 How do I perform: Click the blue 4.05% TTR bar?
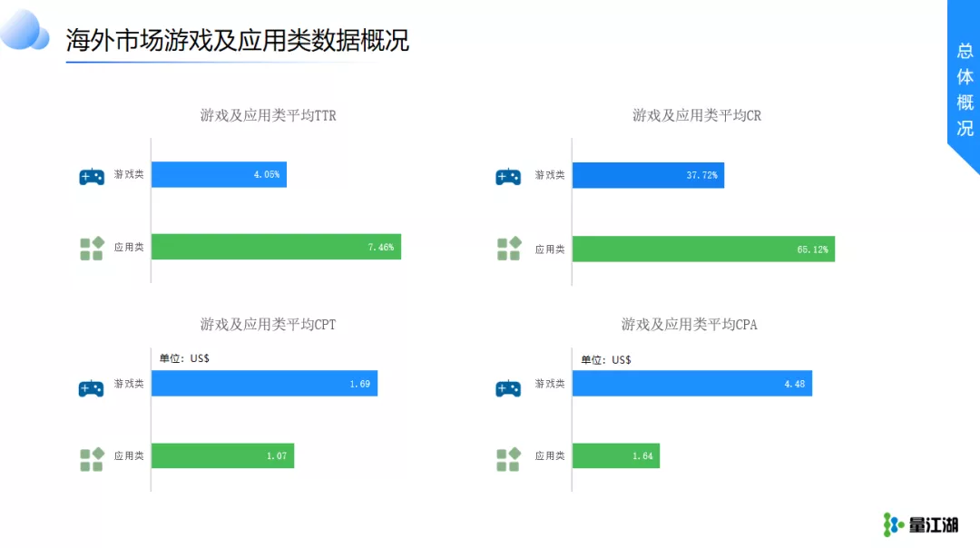pyautogui.click(x=219, y=174)
